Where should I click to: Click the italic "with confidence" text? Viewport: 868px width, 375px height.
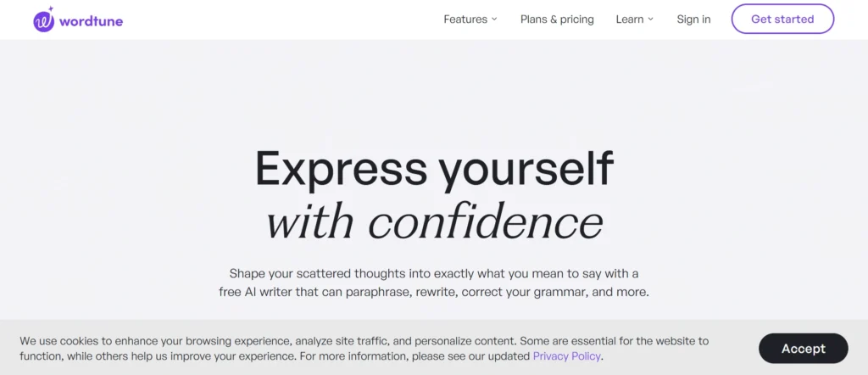tap(433, 222)
